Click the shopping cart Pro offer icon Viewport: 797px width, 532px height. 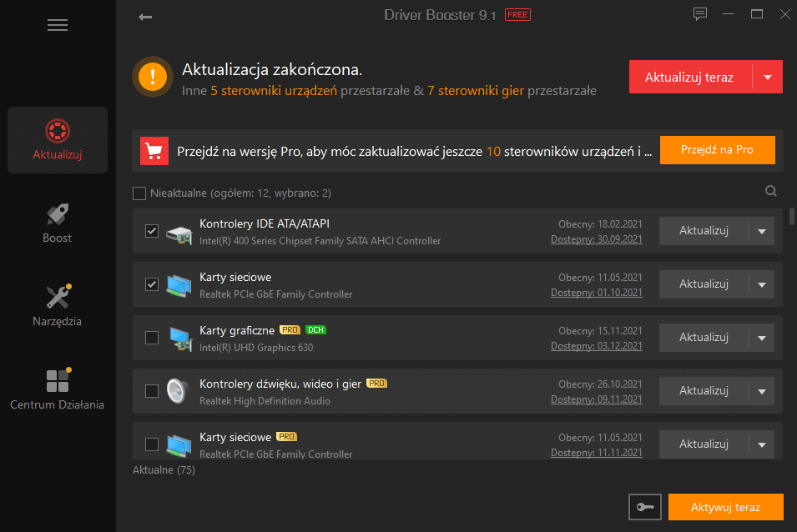[x=154, y=151]
